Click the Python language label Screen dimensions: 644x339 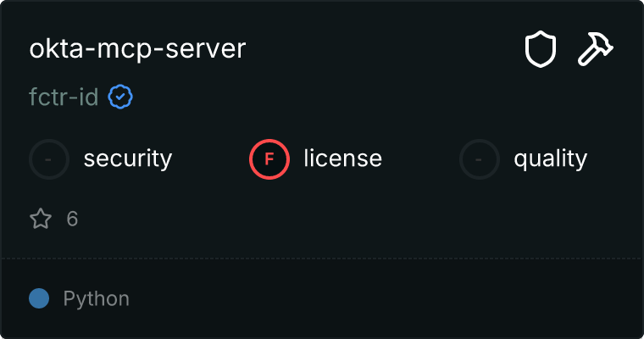(x=97, y=298)
